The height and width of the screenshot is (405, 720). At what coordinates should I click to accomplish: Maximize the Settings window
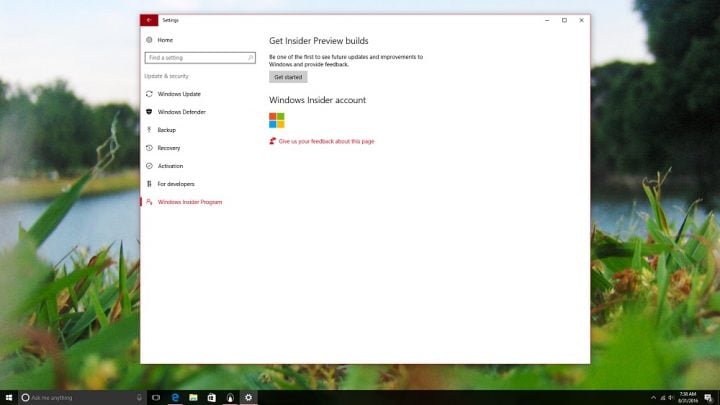click(564, 20)
